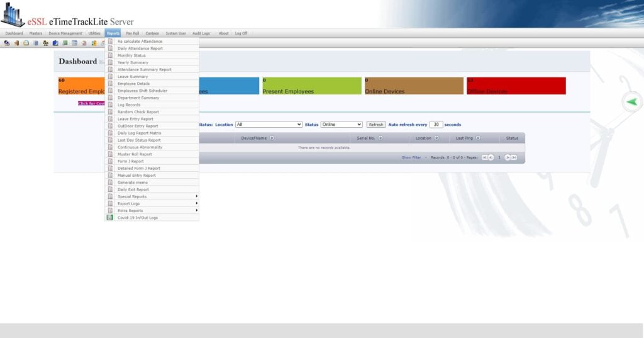This screenshot has width=644, height=338.
Task: Open the Audit Logs menu
Action: coord(201,33)
